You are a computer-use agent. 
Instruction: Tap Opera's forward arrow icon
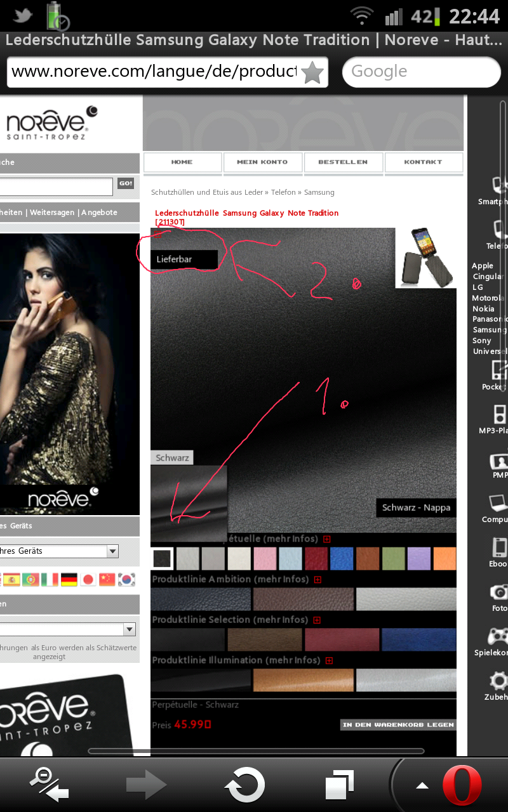tap(146, 785)
